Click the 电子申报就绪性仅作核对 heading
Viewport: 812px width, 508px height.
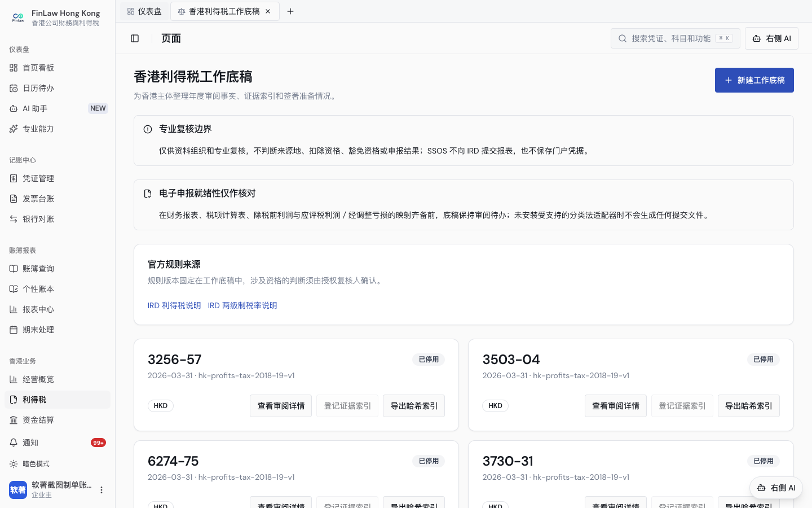click(208, 193)
